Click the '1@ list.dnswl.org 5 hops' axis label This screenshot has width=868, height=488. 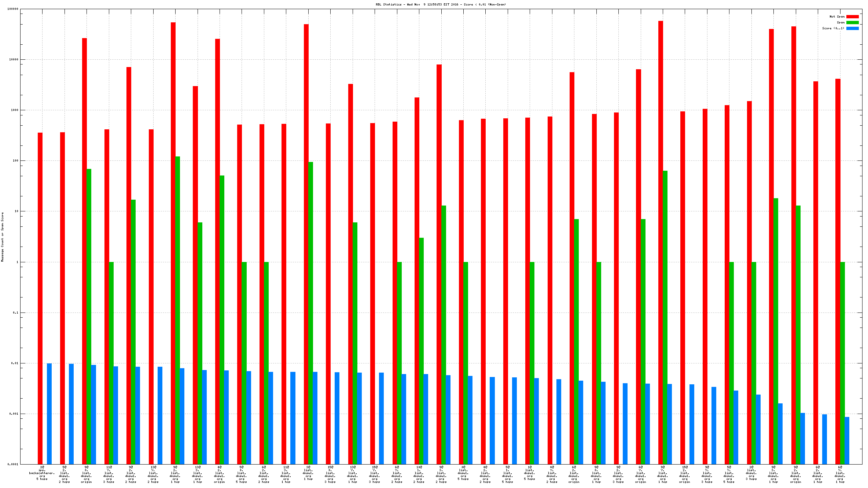[x=530, y=473]
